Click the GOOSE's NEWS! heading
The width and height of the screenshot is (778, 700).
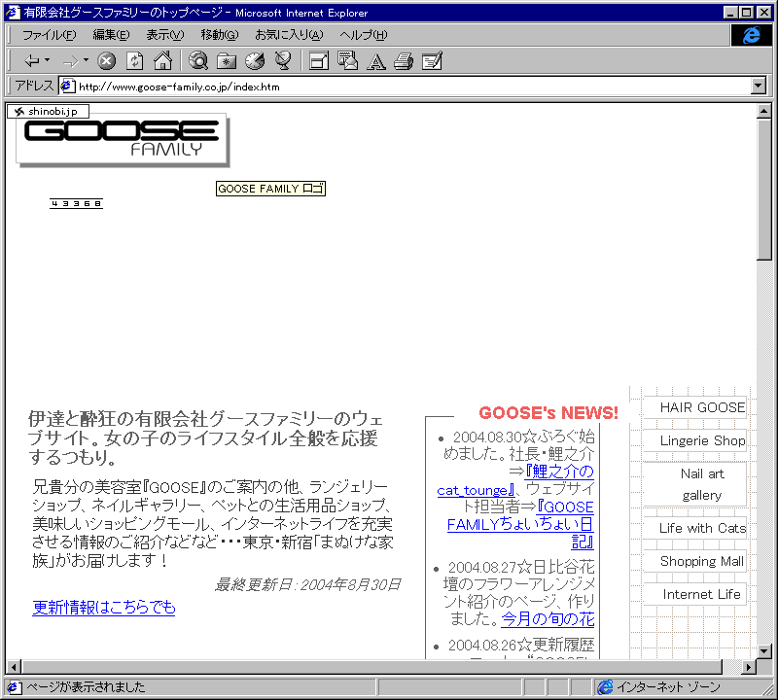pos(548,413)
